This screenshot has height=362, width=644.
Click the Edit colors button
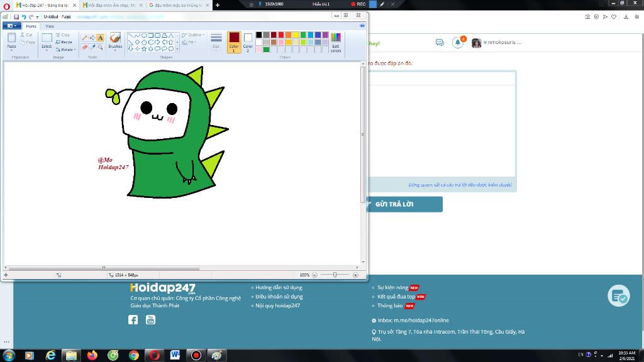click(x=336, y=42)
